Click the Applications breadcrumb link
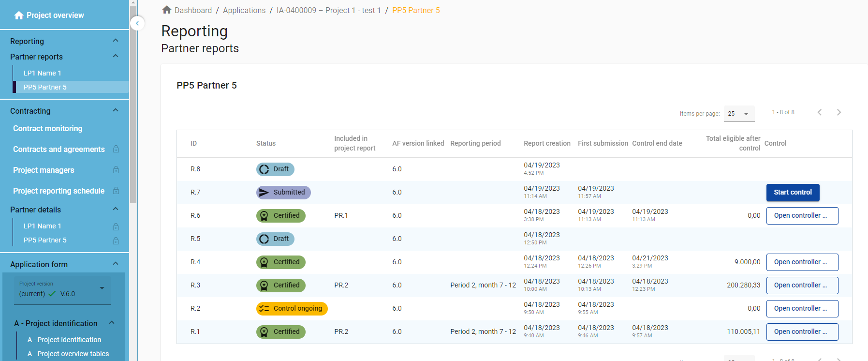The image size is (868, 361). [244, 10]
